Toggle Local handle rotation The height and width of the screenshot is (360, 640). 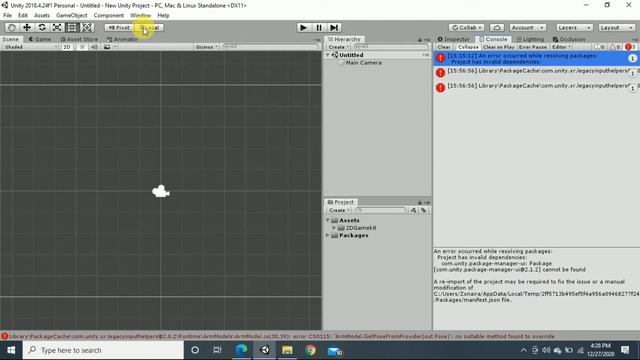pyautogui.click(x=149, y=27)
